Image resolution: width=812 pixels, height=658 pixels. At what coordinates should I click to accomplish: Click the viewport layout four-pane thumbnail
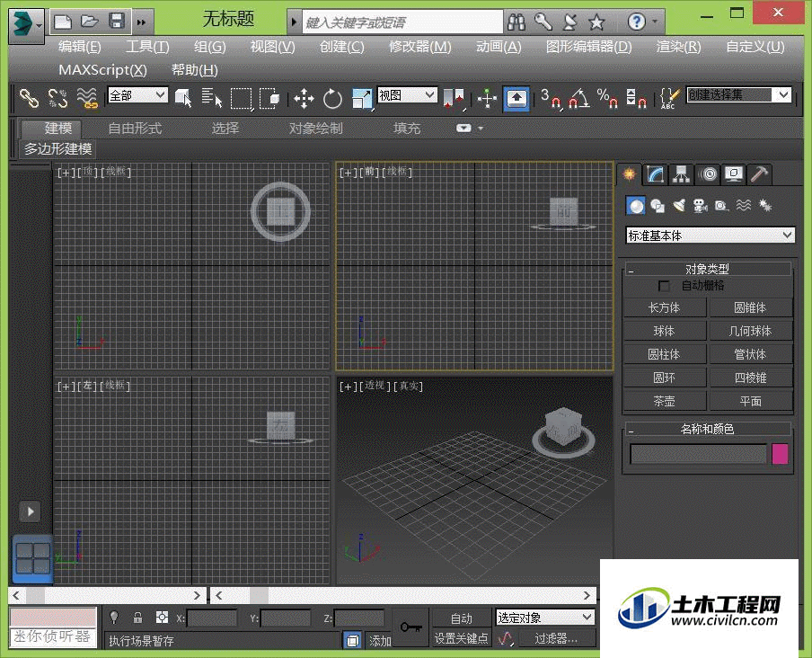32,558
